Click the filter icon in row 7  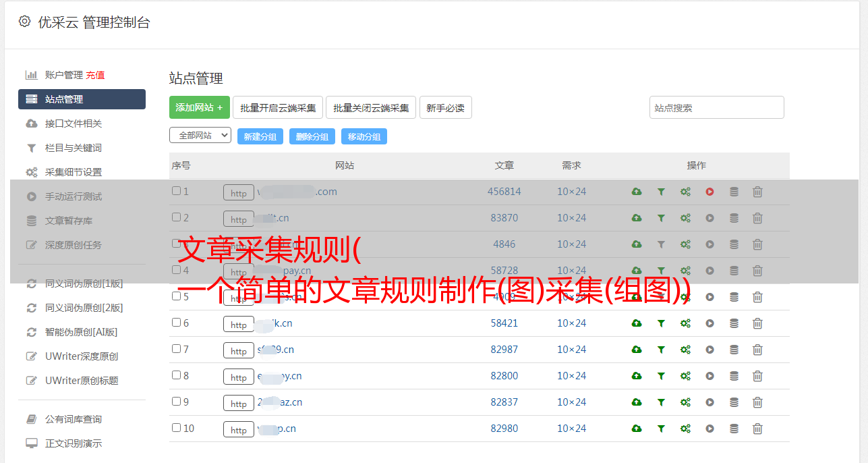click(661, 350)
